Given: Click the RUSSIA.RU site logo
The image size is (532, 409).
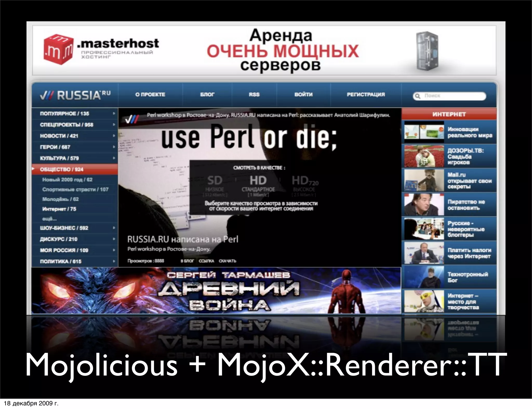Looking at the screenshot, I should [x=75, y=95].
